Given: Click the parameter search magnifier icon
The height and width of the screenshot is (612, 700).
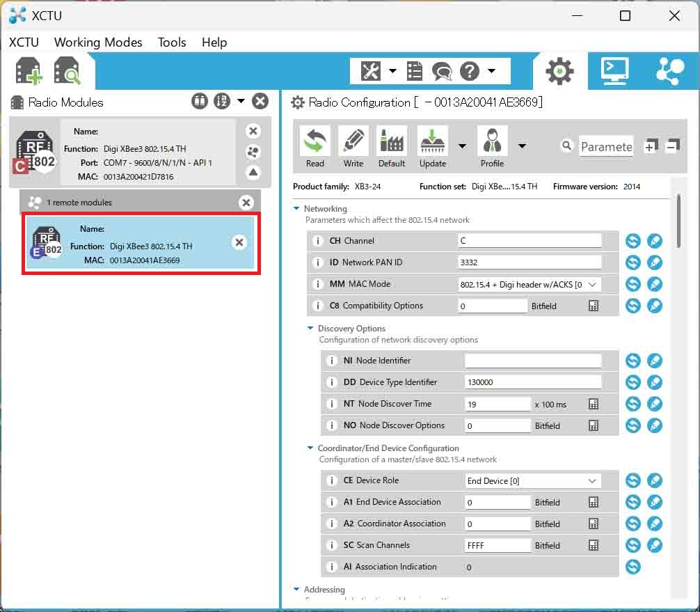Looking at the screenshot, I should pos(566,146).
